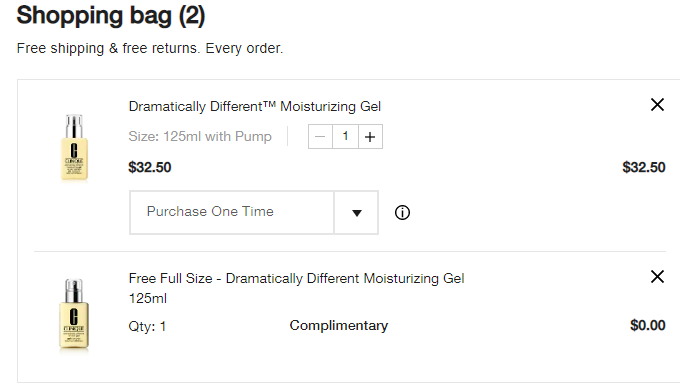This screenshot has width=680, height=384.
Task: Click the quantity field showing 1
Action: 345,137
